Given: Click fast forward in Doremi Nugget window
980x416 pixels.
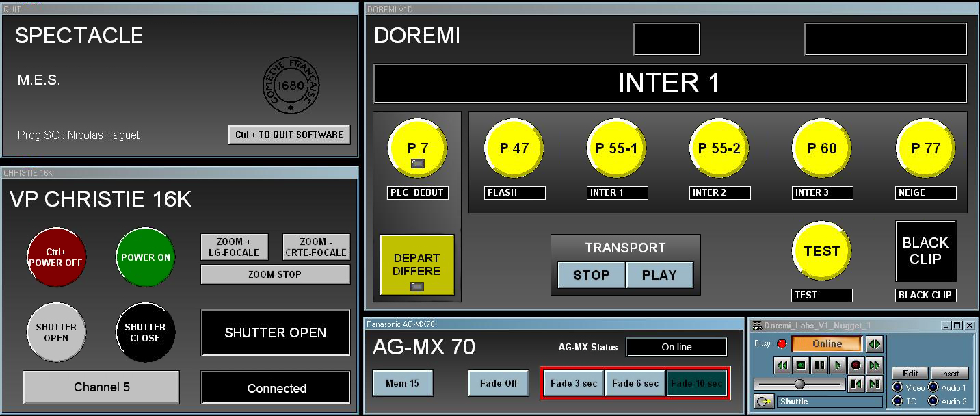Looking at the screenshot, I should point(874,365).
